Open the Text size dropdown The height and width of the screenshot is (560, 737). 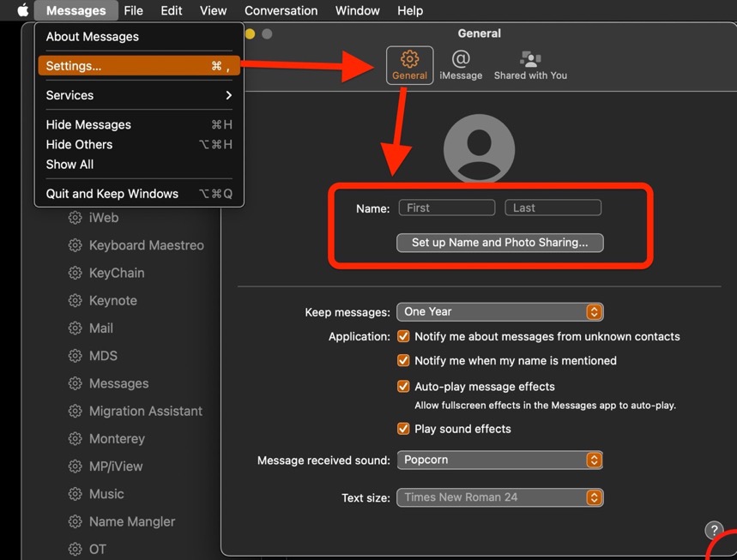[499, 497]
